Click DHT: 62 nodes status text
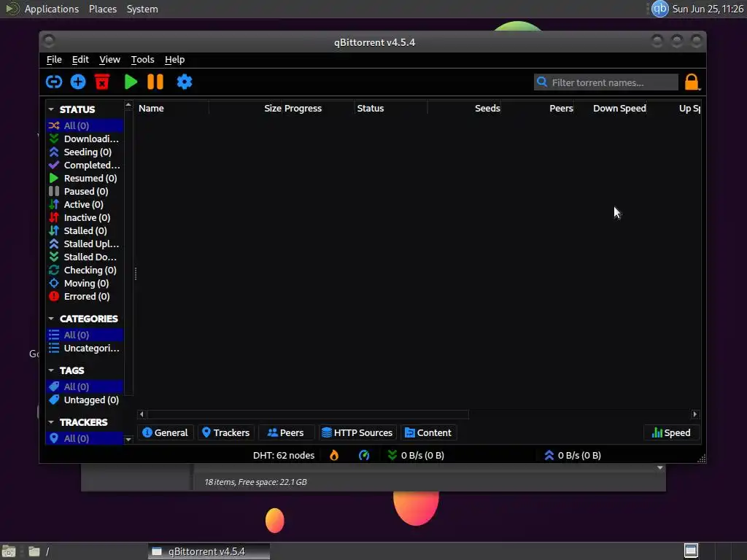Screen dimensions: 747x560 pos(284,455)
